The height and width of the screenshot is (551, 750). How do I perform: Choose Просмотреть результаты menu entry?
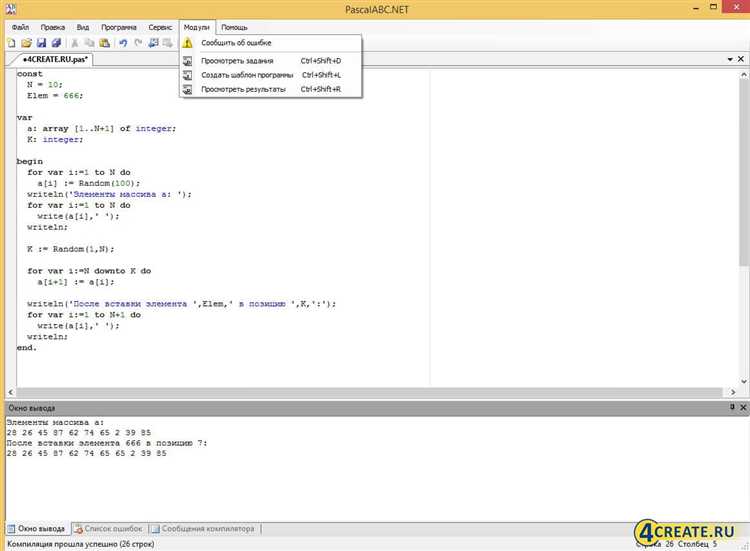click(x=271, y=89)
